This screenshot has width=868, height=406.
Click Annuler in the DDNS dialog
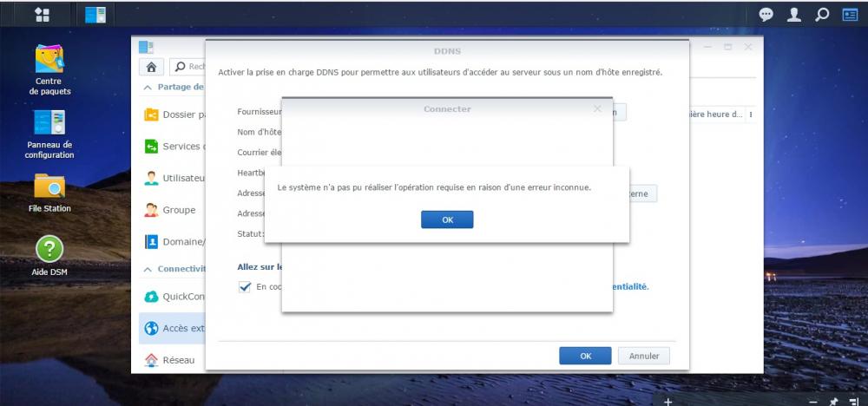tap(644, 356)
